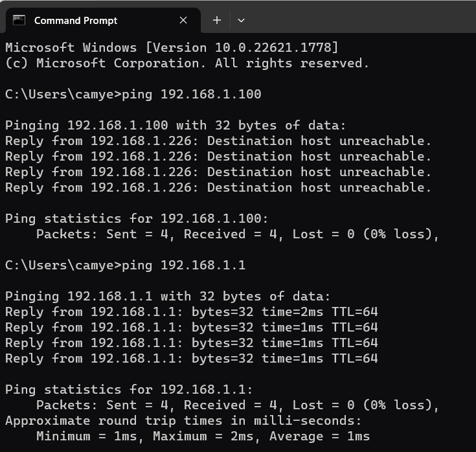476x452 pixels.
Task: Click the reply line showing time=2ms
Action: [192, 311]
